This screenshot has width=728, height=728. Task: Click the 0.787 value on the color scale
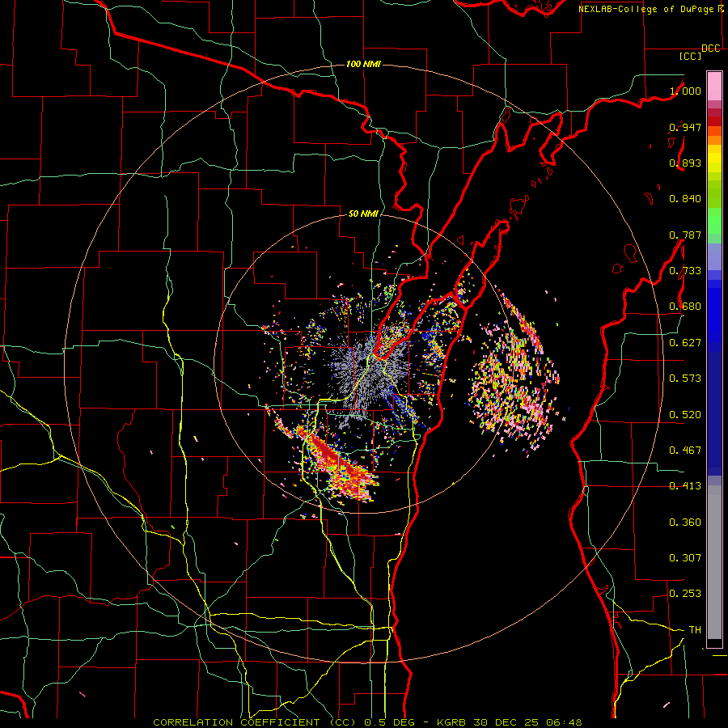pos(685,235)
